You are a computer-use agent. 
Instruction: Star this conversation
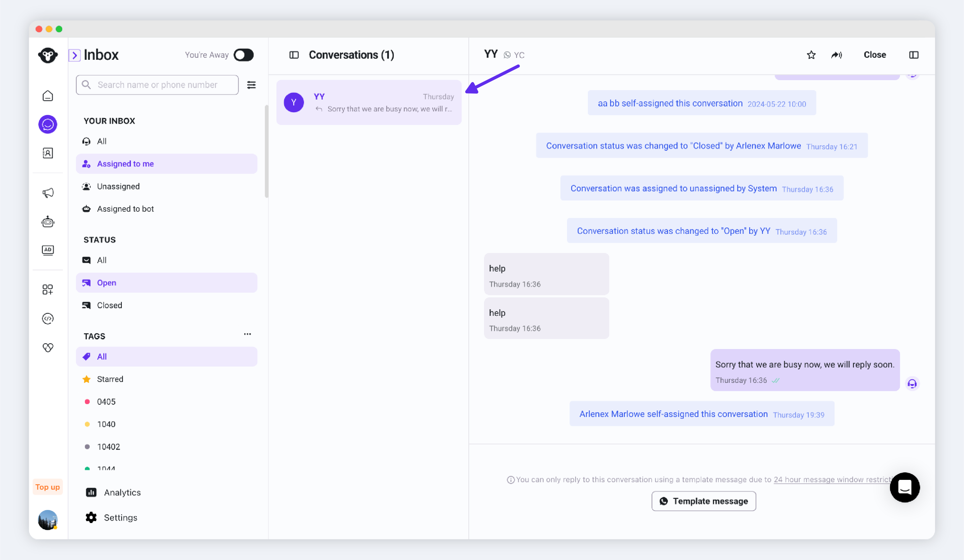811,55
